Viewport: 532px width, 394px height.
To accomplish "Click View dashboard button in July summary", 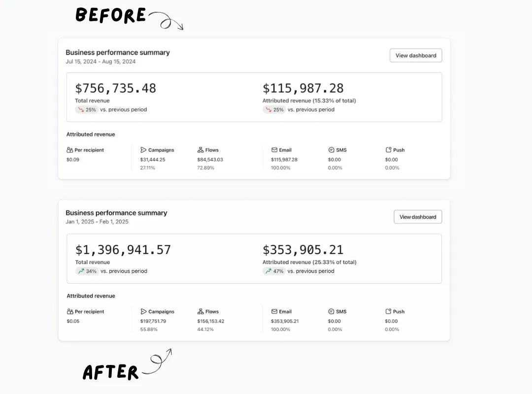I will coord(416,55).
